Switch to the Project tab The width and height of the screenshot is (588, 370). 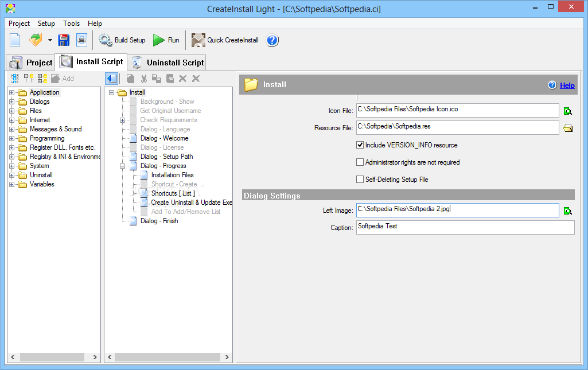[x=31, y=63]
